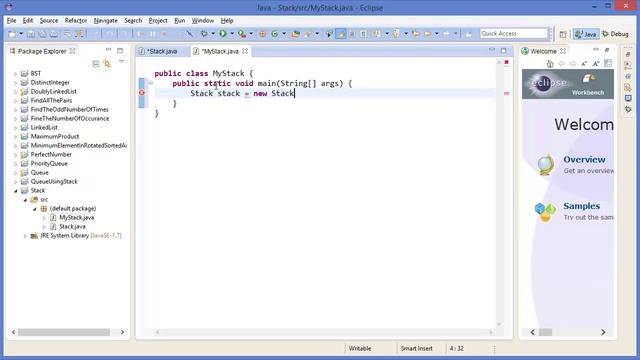Minimize the Package Explorer view
This screenshot has height=360, width=640.
(x=109, y=50)
